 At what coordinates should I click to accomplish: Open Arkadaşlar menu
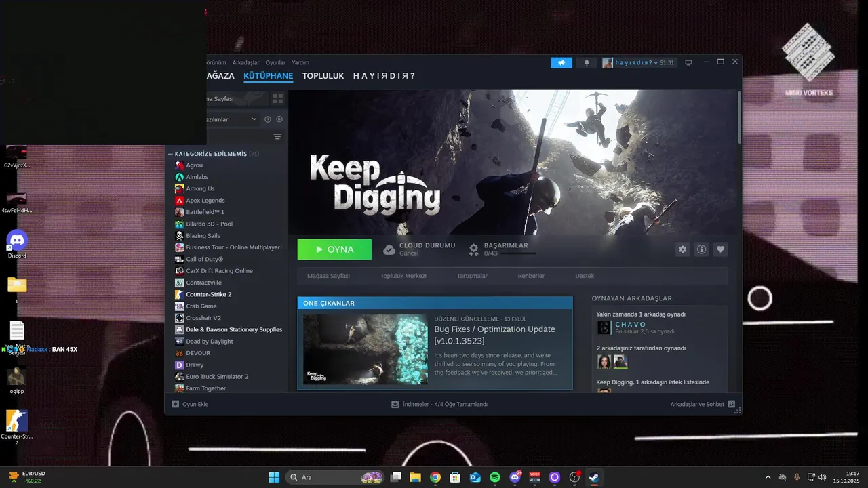coord(245,62)
